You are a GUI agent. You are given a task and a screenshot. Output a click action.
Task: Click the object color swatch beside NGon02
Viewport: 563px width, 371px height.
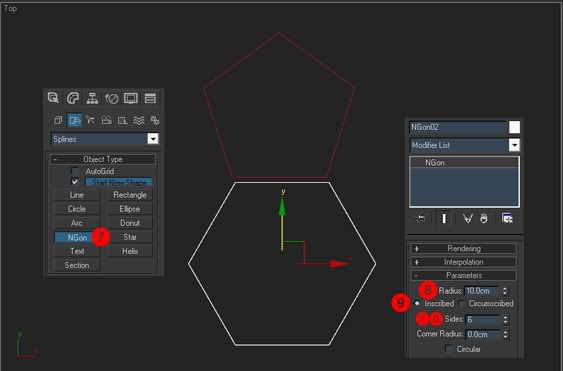(x=514, y=127)
